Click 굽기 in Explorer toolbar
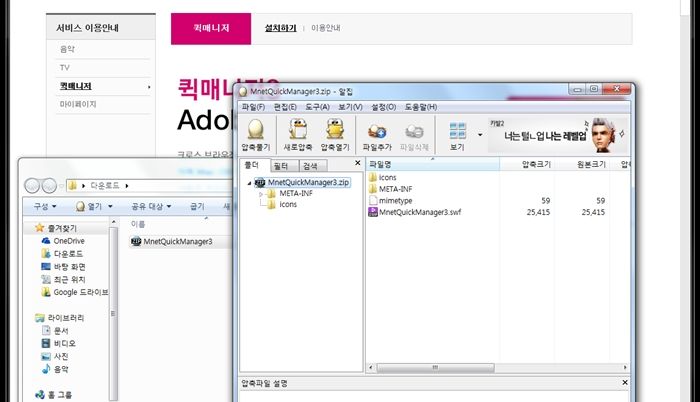The height and width of the screenshot is (402, 700). [x=197, y=206]
